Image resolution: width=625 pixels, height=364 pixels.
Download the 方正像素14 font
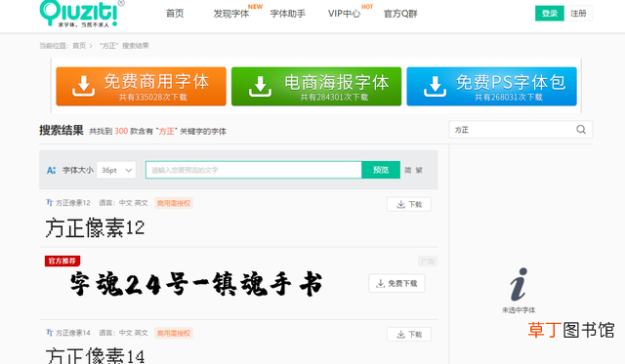pos(409,334)
